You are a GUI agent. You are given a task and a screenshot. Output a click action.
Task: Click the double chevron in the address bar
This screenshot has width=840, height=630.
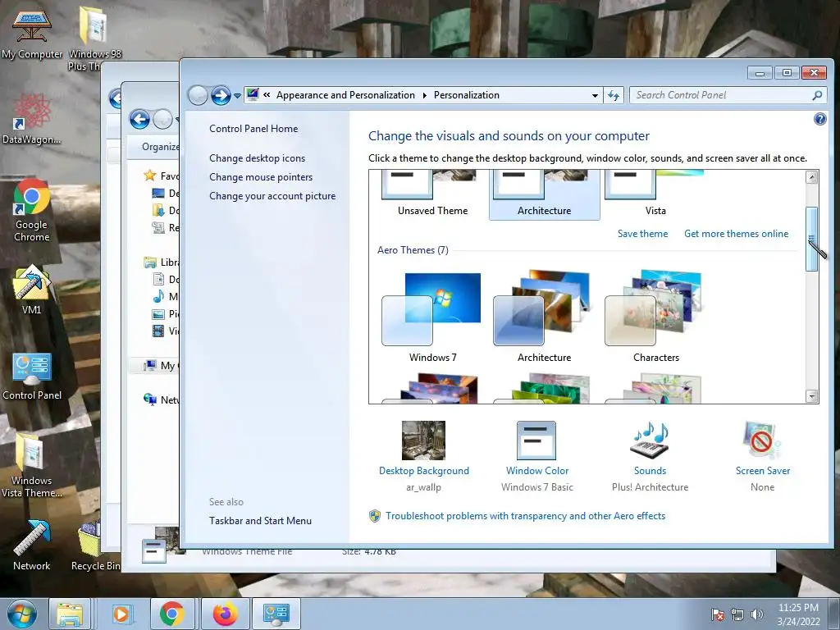tap(267, 95)
